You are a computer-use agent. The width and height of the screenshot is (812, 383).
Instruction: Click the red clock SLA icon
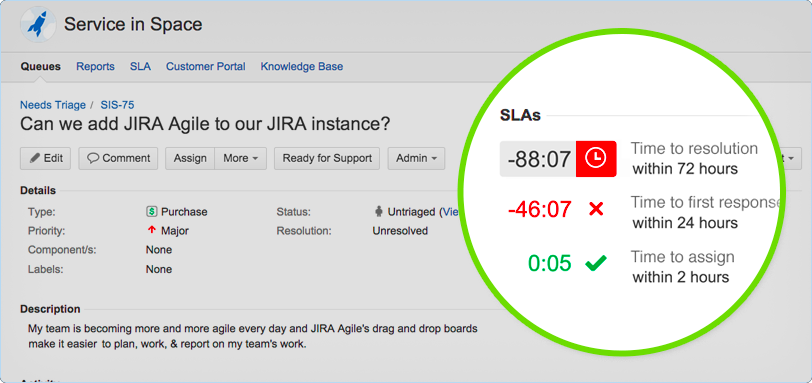[x=596, y=158]
